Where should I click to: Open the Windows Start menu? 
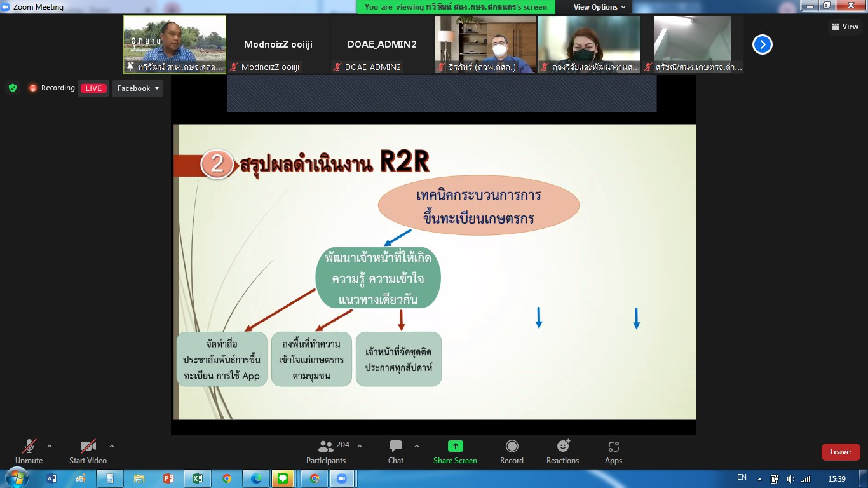(17, 478)
